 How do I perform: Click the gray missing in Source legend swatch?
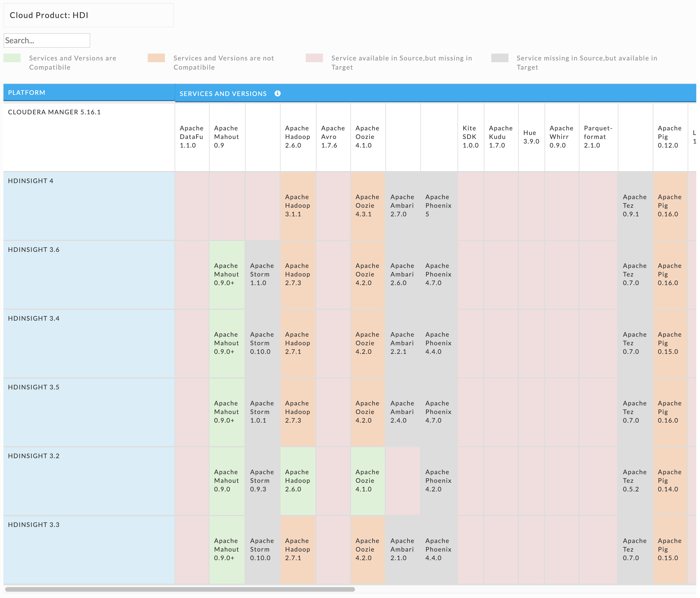(x=500, y=58)
